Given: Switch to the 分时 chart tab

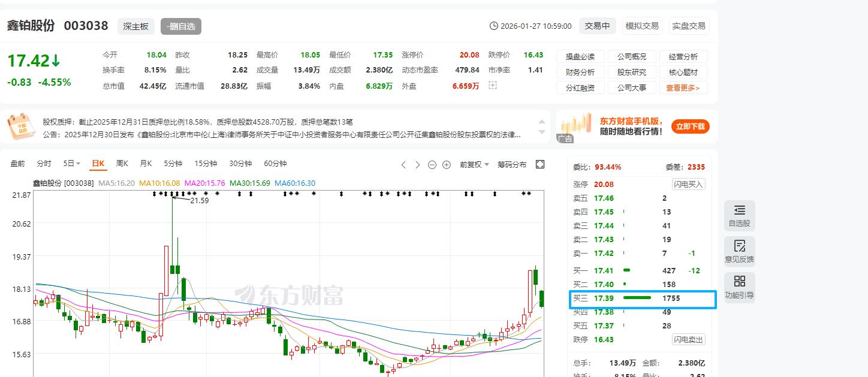Looking at the screenshot, I should coord(44,164).
